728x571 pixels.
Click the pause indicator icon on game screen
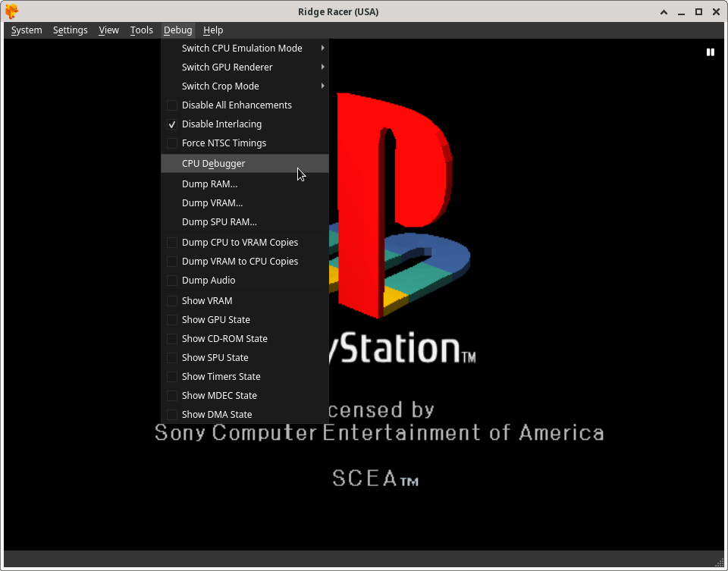click(x=711, y=52)
